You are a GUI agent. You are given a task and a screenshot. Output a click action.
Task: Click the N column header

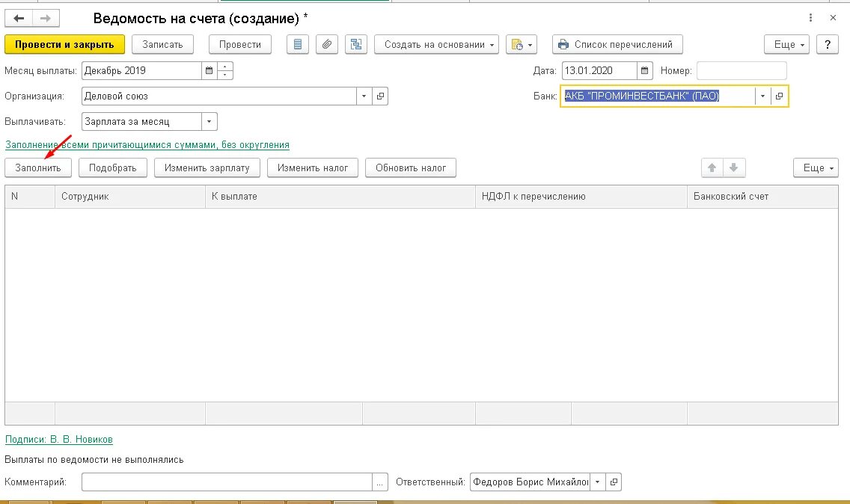(30, 197)
